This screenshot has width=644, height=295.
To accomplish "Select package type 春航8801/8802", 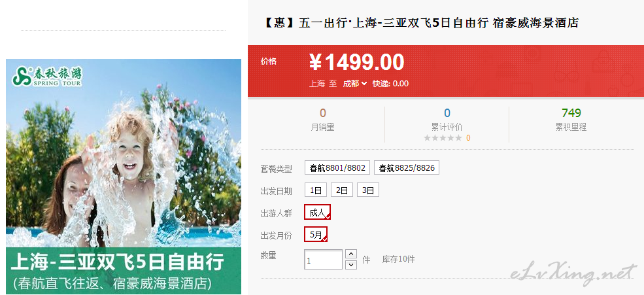I will (337, 167).
